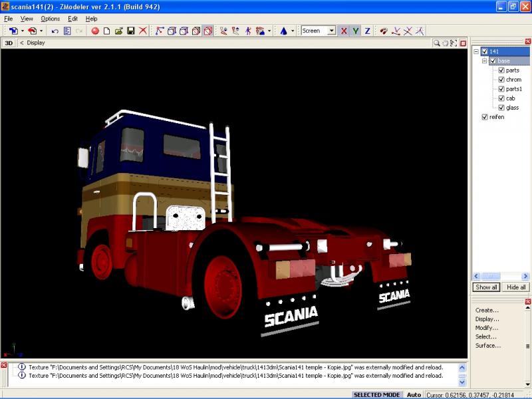Image resolution: width=532 pixels, height=399 pixels.
Task: Click the walking figure toolbar icon
Action: pos(248,31)
